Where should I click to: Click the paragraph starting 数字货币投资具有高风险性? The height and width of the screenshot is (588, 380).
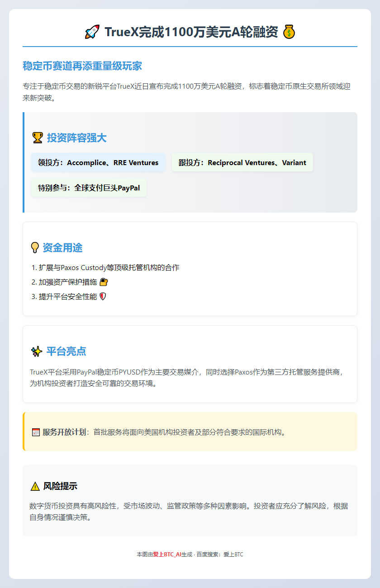pyautogui.click(x=189, y=512)
